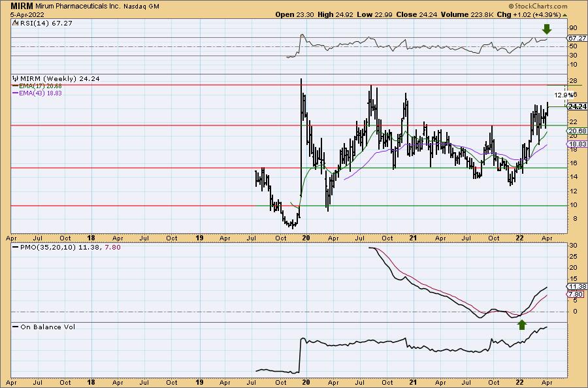Click the 20.68 EMA value tag
Image resolution: width=588 pixels, height=388 pixels.
pos(577,131)
